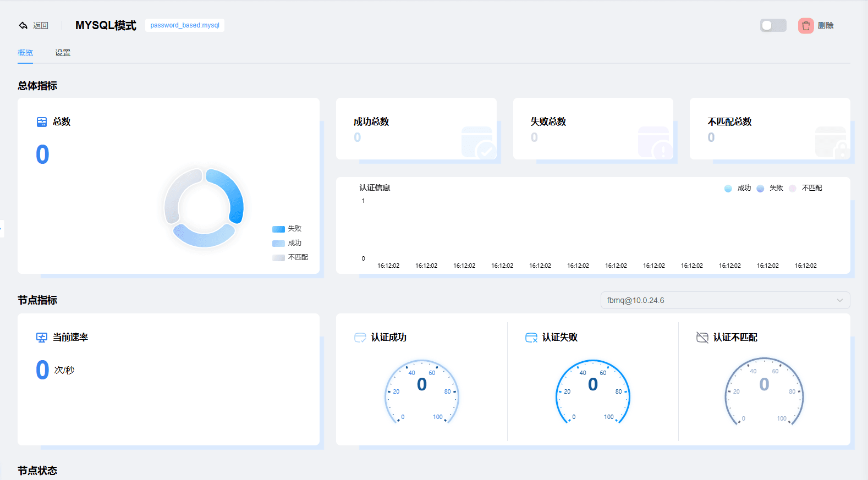Screen dimensions: 868x480
Task: Toggle the MYSQL authentication enable switch
Action: 773,25
